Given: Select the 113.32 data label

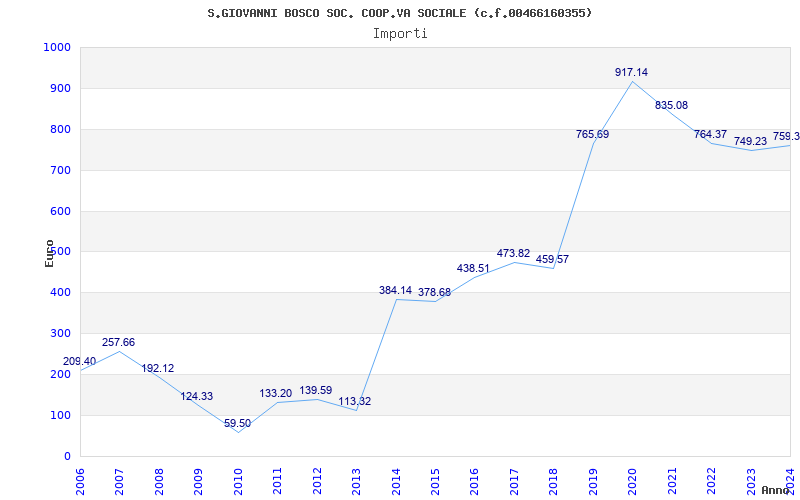Looking at the screenshot, I should click(355, 402).
